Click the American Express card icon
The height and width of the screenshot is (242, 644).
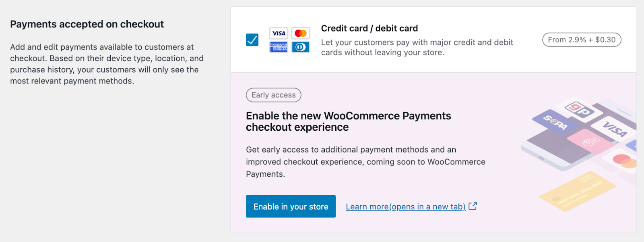tap(279, 47)
